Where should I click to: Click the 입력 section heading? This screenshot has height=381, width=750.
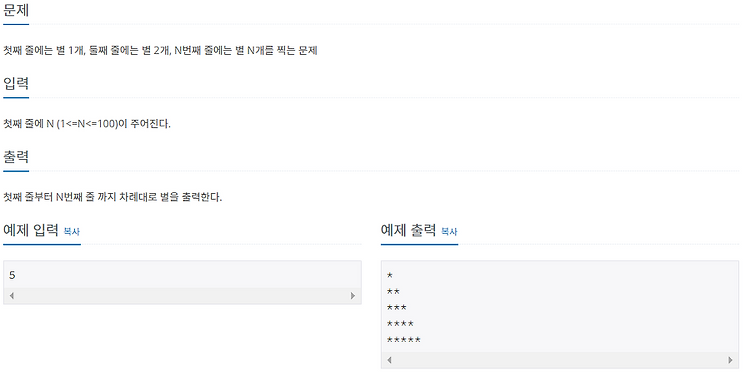coord(16,83)
